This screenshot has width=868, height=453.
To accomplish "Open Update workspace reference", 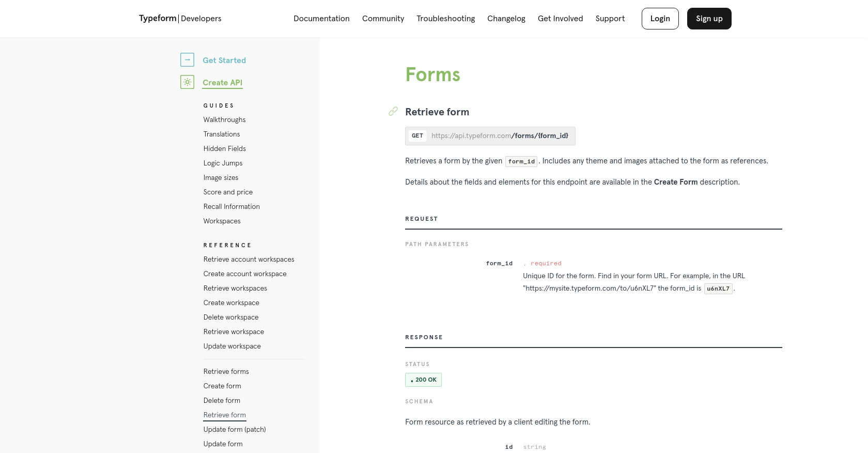I will (232, 346).
